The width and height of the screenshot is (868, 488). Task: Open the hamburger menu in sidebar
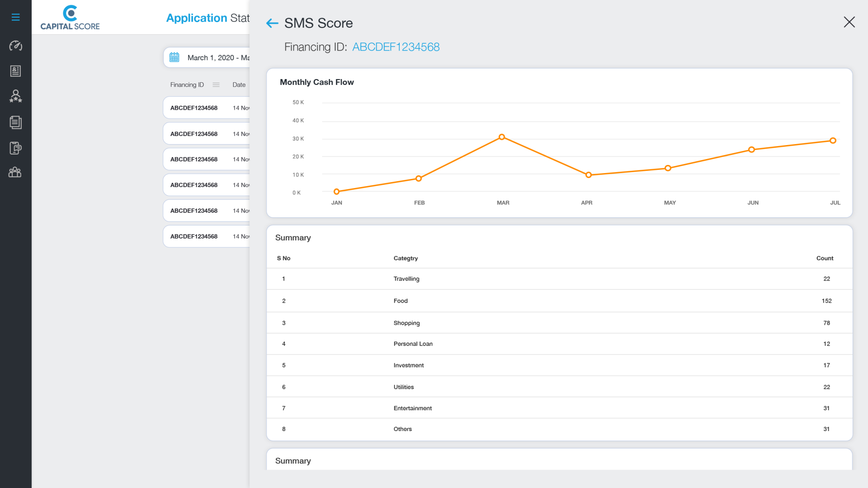point(15,17)
